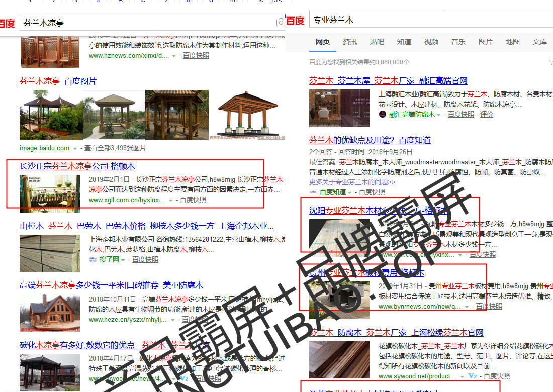Expand the arrow after www.sywood.net/product
Image resolution: width=553 pixels, height=392 pixels.
462,376
